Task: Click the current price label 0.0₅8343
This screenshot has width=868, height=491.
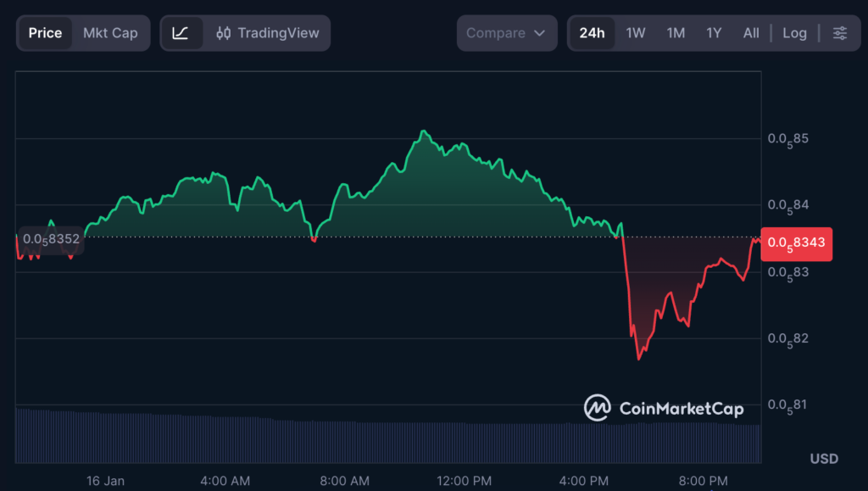Action: (x=798, y=244)
